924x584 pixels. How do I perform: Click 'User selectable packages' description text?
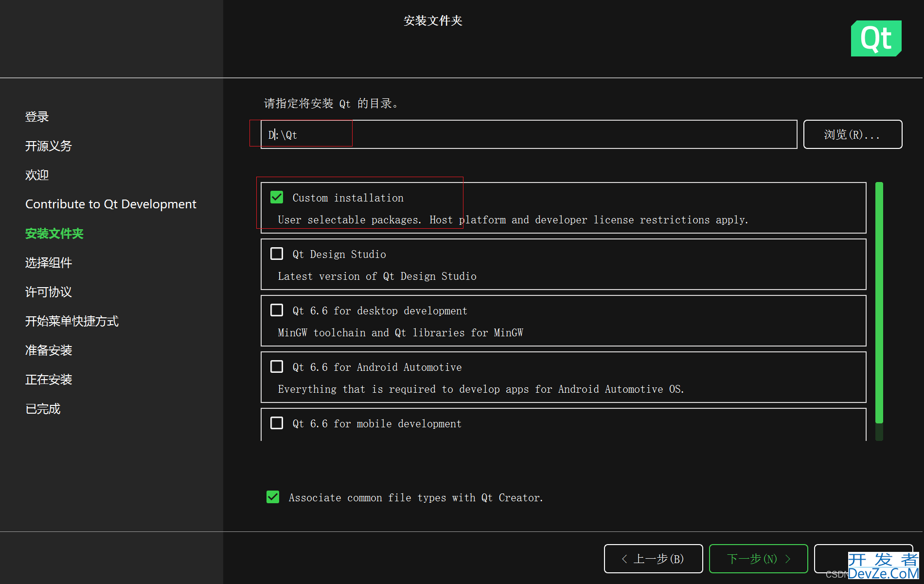click(x=513, y=220)
